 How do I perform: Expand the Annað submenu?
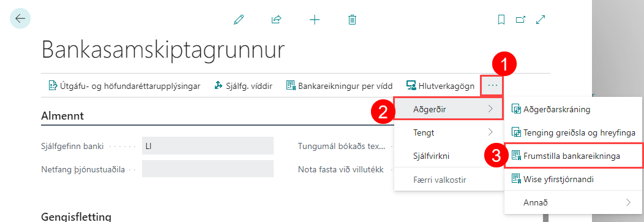tap(573, 202)
